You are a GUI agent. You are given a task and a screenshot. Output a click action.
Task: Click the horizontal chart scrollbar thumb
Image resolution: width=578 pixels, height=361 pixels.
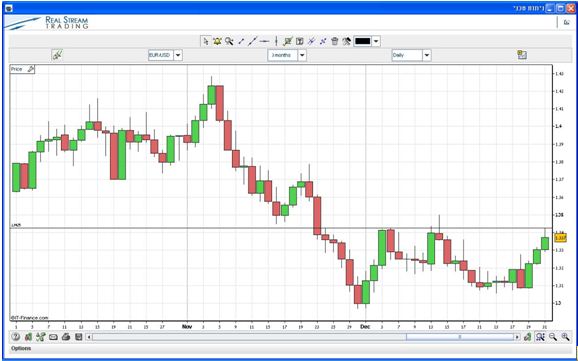point(460,337)
